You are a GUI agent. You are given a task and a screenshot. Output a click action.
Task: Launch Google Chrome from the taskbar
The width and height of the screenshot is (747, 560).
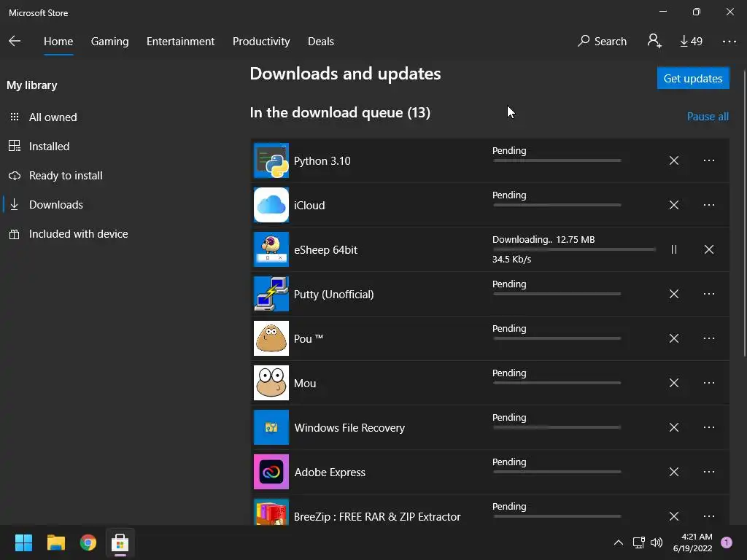pos(88,542)
